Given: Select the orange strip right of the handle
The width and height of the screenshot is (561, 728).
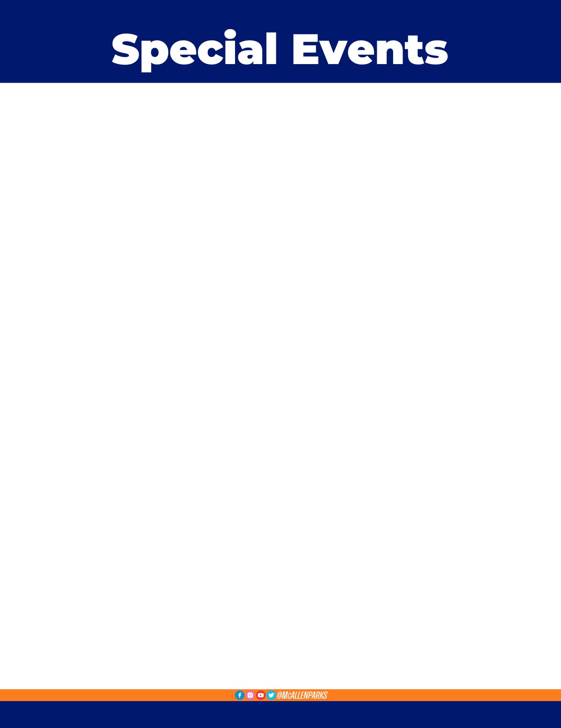Looking at the screenshot, I should tap(444, 695).
